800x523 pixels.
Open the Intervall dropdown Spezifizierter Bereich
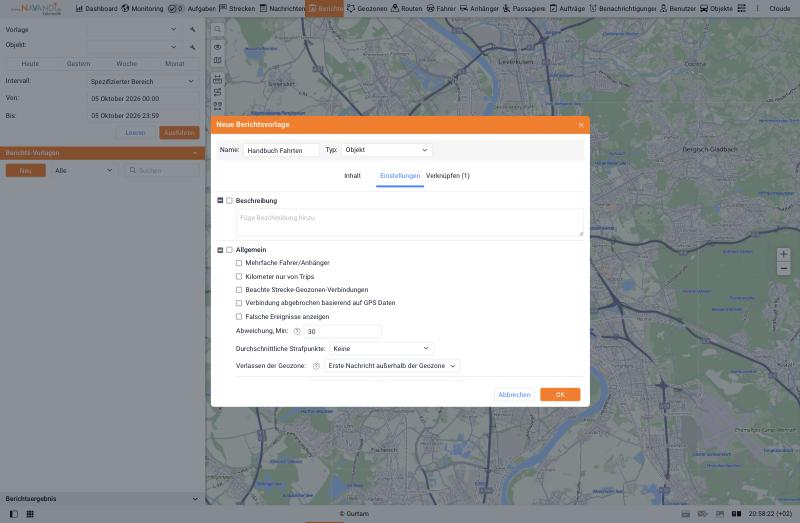click(143, 82)
